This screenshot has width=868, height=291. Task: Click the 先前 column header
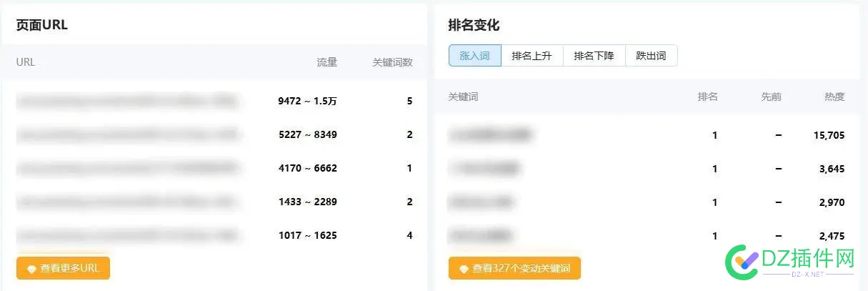771,97
